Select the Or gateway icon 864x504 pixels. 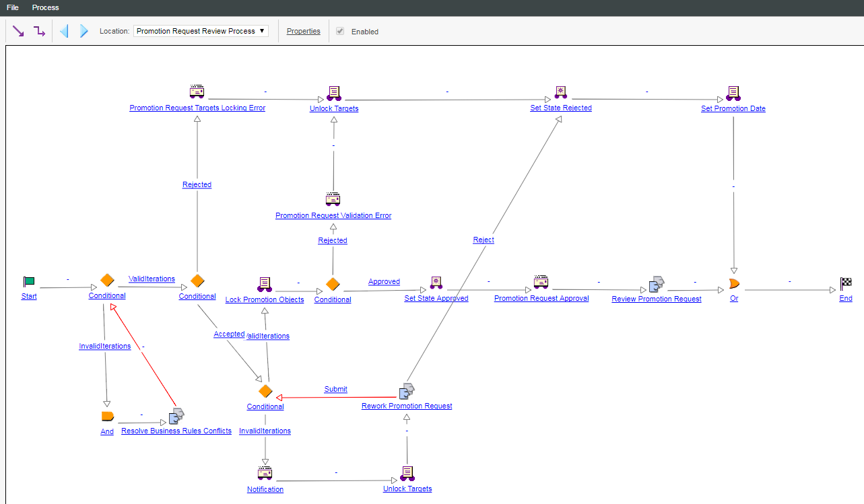point(734,283)
